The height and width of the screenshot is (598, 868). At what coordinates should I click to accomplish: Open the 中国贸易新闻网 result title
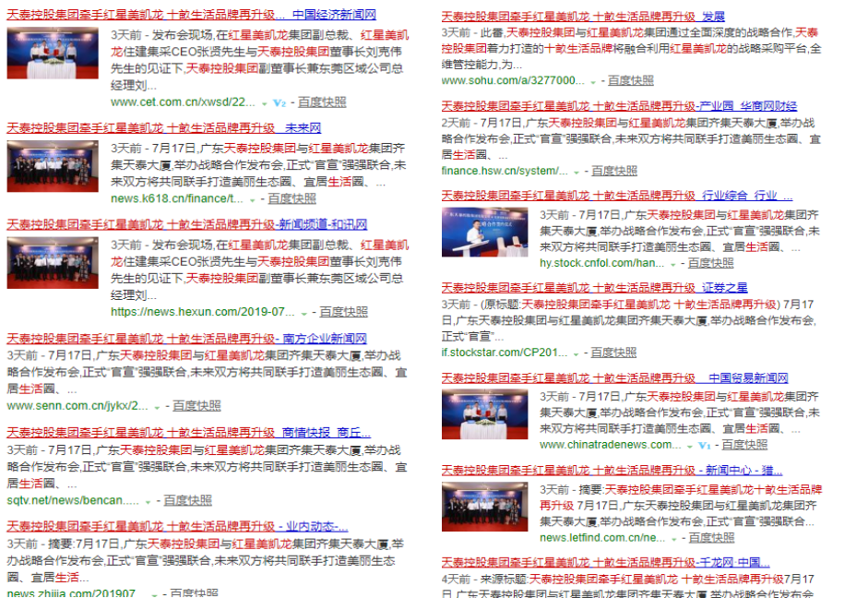(x=614, y=378)
